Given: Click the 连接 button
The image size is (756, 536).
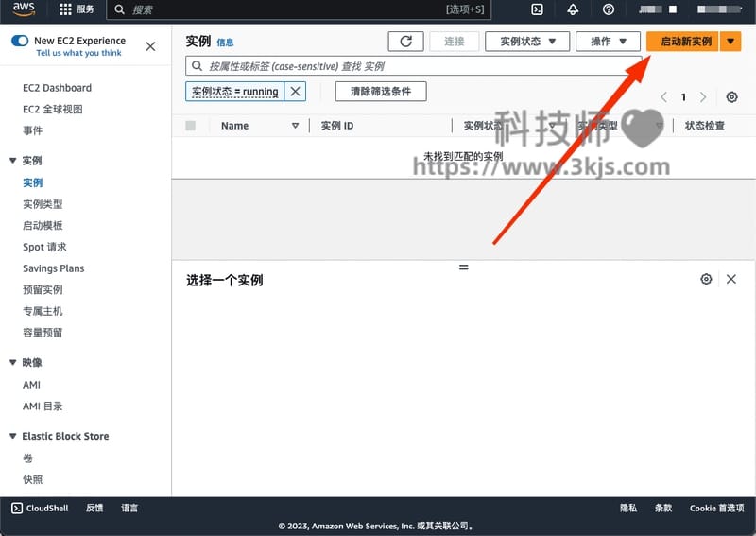Looking at the screenshot, I should point(455,42).
